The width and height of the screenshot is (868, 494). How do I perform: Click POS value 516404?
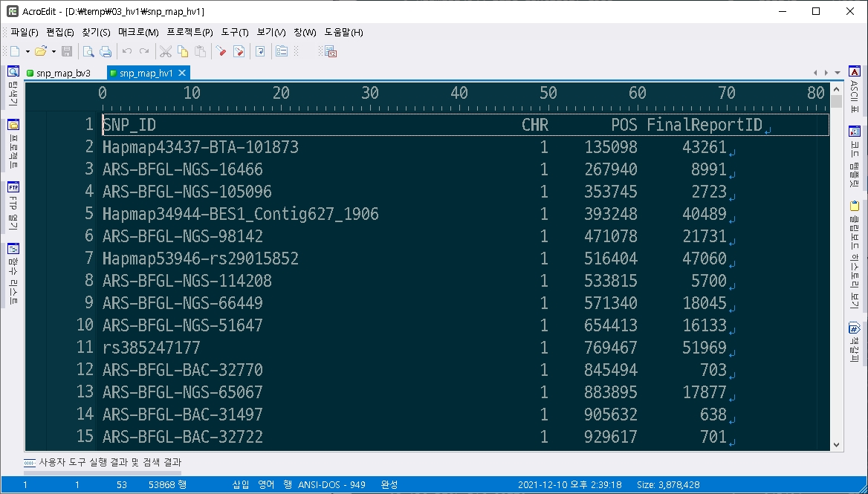click(x=611, y=259)
